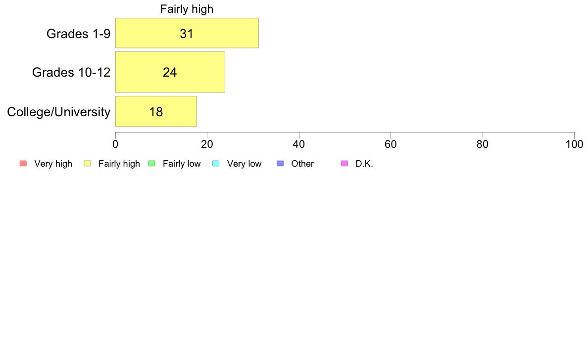Select the Grades 1-9 bar
Image resolution: width=588 pixels, height=364 pixels.
pyautogui.click(x=187, y=33)
